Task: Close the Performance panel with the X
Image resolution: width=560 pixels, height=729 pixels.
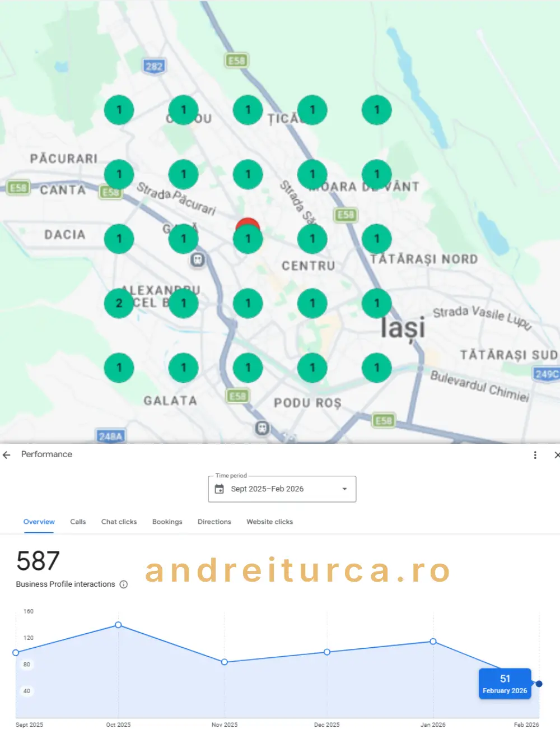Action: point(557,455)
